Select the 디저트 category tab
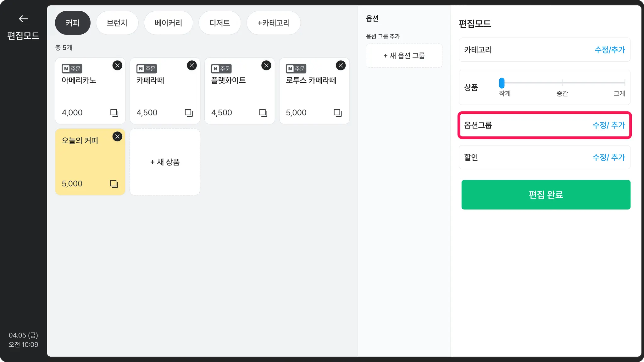644x362 pixels. click(x=219, y=23)
